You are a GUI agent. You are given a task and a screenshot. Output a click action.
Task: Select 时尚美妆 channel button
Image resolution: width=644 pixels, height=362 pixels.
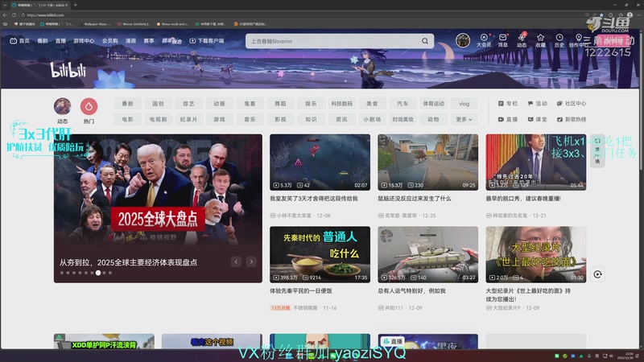403,119
